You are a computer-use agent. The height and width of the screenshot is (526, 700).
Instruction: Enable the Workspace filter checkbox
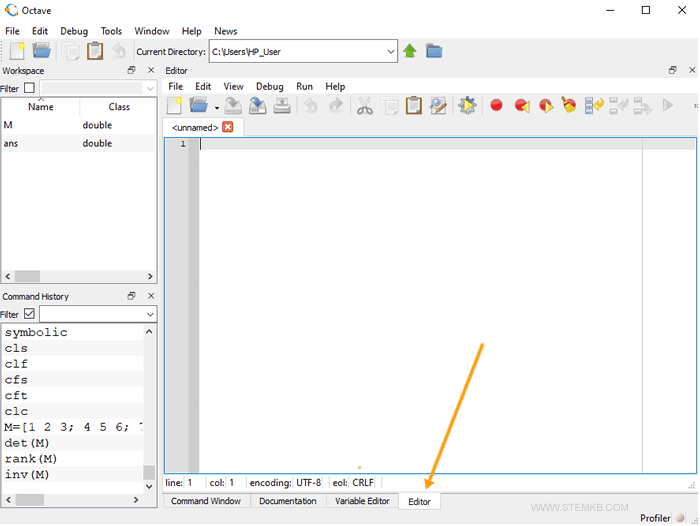29,89
